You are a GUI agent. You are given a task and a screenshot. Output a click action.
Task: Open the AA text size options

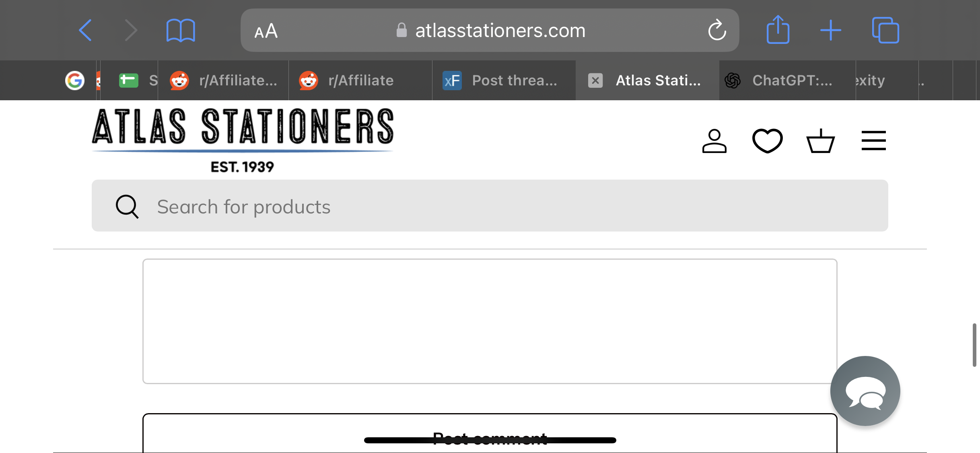[x=266, y=31]
